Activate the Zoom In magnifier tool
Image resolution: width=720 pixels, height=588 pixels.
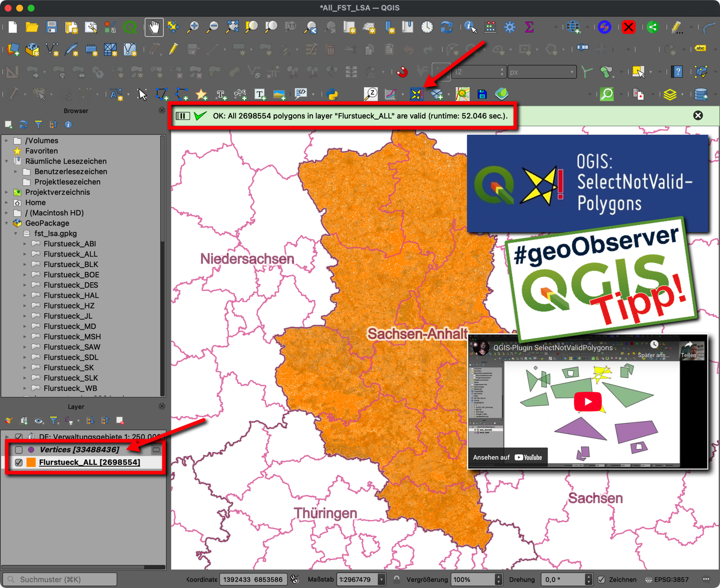click(x=193, y=27)
